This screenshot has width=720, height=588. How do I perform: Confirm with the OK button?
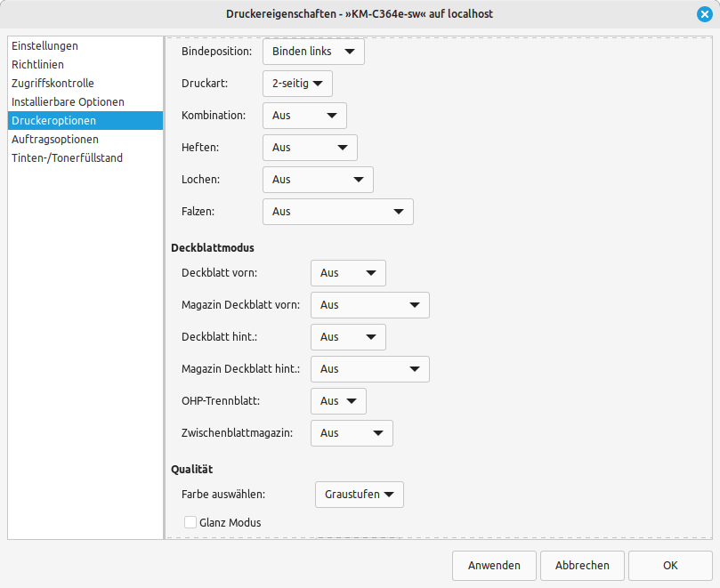(670, 566)
